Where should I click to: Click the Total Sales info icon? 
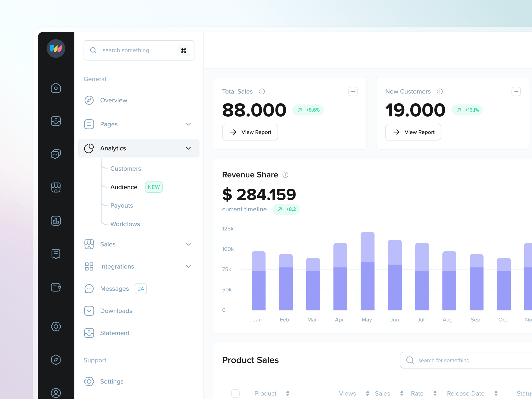point(262,91)
